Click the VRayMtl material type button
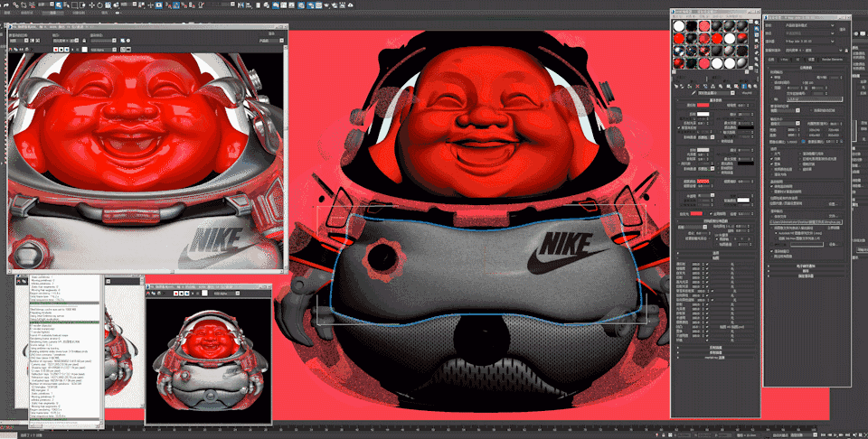 (747, 93)
